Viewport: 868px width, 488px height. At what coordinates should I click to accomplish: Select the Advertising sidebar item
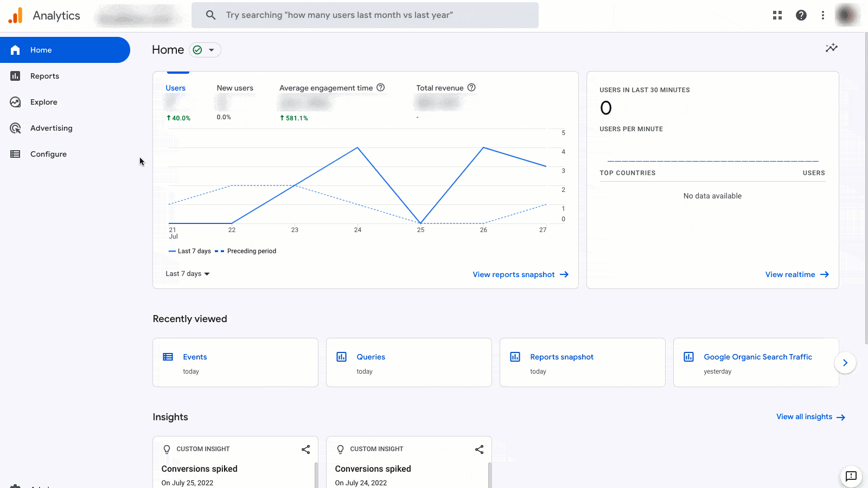point(51,128)
